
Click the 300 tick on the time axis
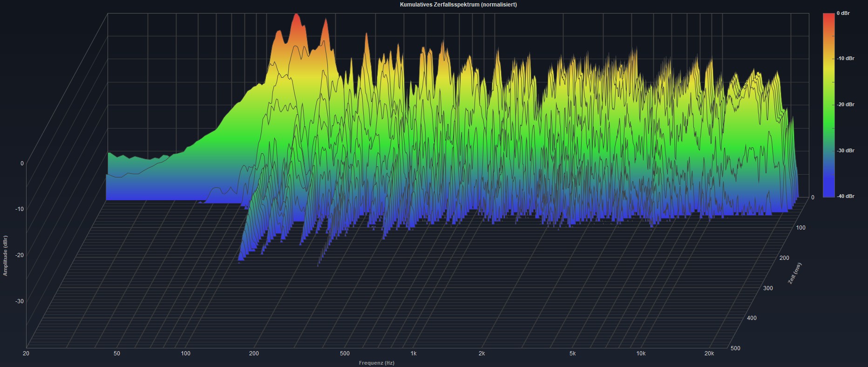[768, 288]
